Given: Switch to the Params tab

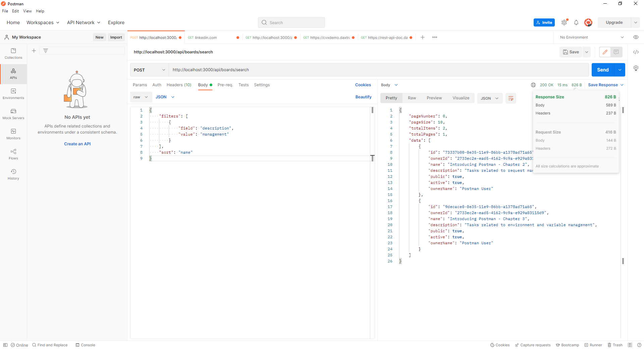Looking at the screenshot, I should tap(140, 85).
